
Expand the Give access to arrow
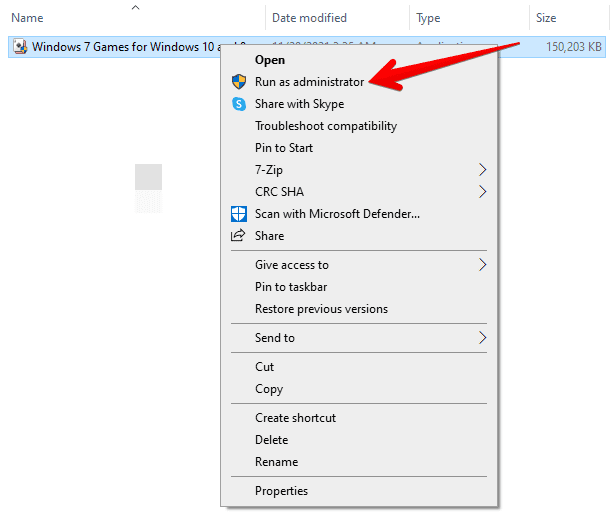(x=483, y=265)
